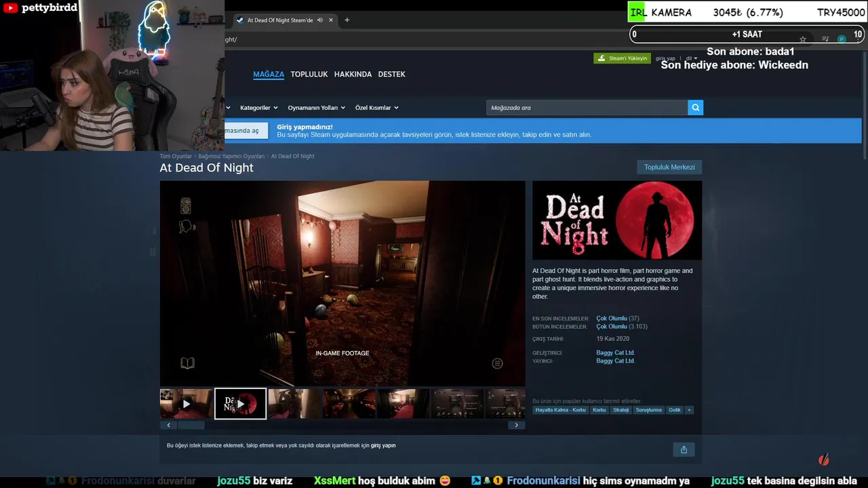Image resolution: width=868 pixels, height=488 pixels.
Task: Click the Baggy Cat Ltd. publisher link
Action: 615,361
